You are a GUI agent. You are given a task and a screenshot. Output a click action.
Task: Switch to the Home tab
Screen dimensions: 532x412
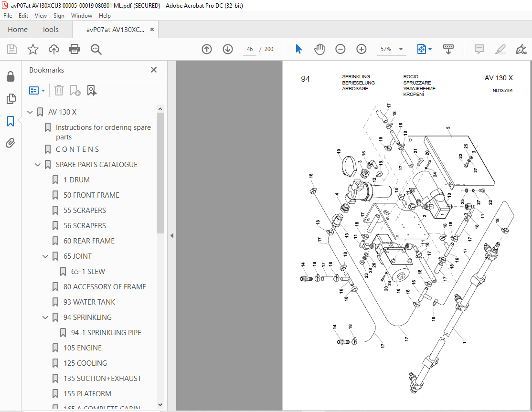click(18, 30)
